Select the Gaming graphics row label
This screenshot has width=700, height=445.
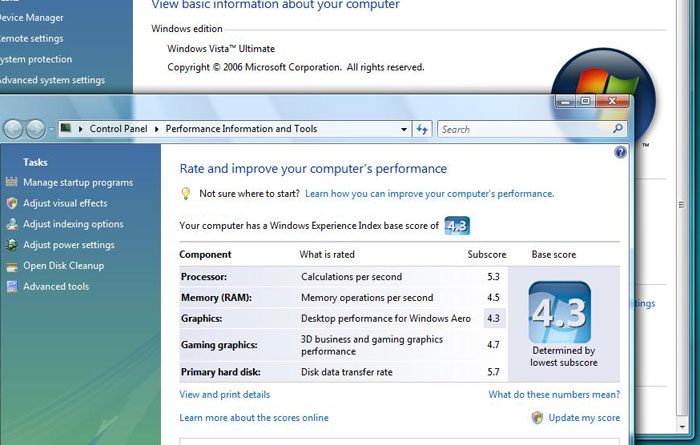pos(219,345)
